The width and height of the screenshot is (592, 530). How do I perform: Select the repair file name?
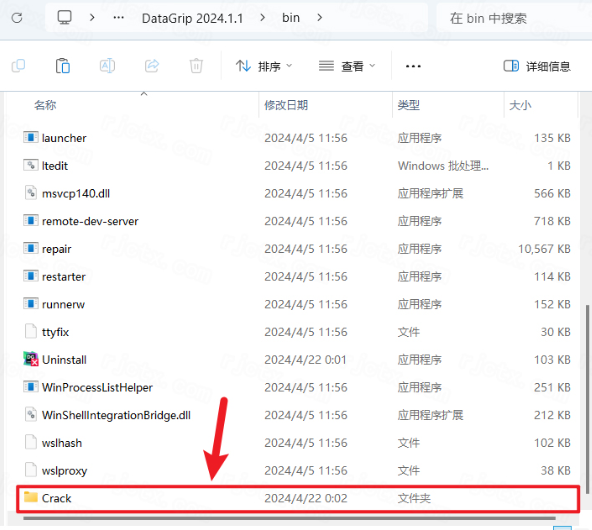[57, 249]
